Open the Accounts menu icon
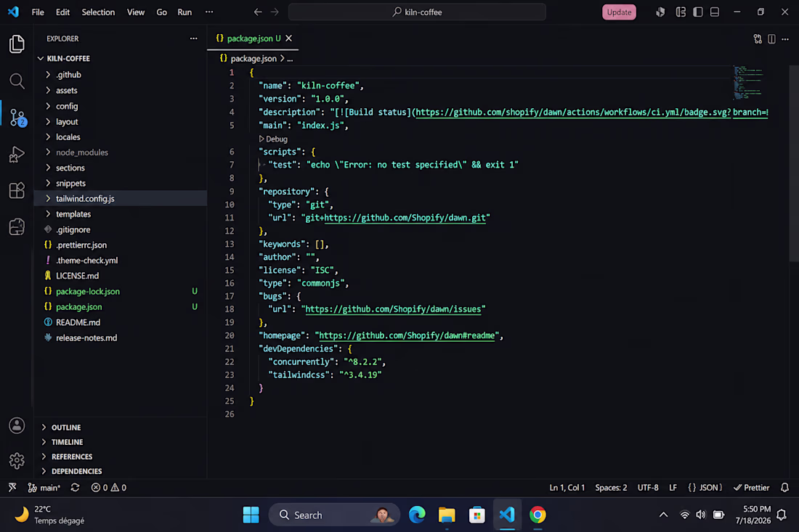Viewport: 799px width, 532px height. pyautogui.click(x=17, y=425)
